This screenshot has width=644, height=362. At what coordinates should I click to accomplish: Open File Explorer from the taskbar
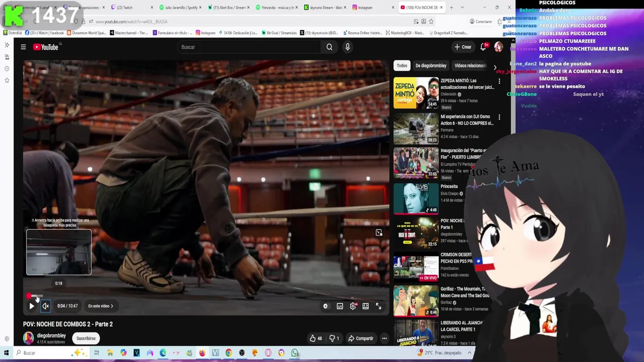pos(110,353)
